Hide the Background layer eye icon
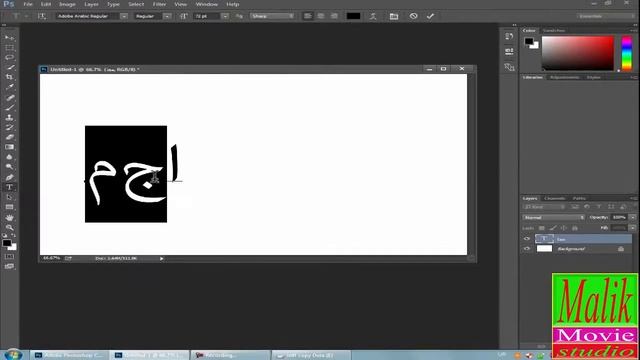The height and width of the screenshot is (360, 640). (x=527, y=249)
